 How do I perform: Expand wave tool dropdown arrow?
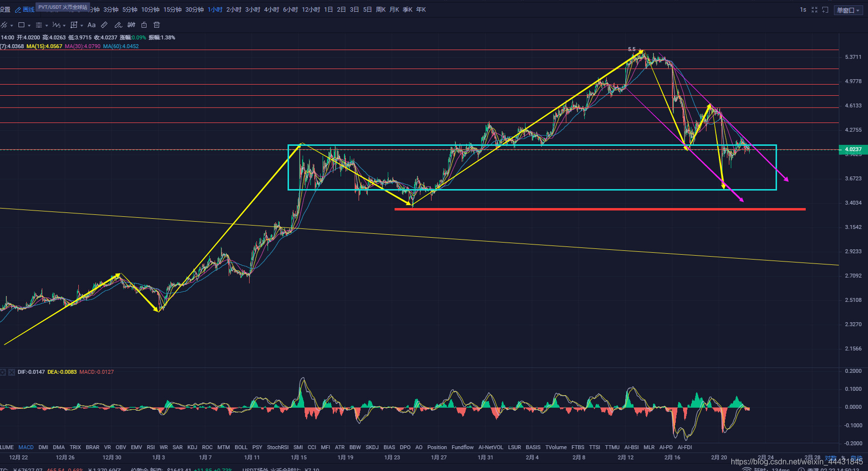pos(64,25)
